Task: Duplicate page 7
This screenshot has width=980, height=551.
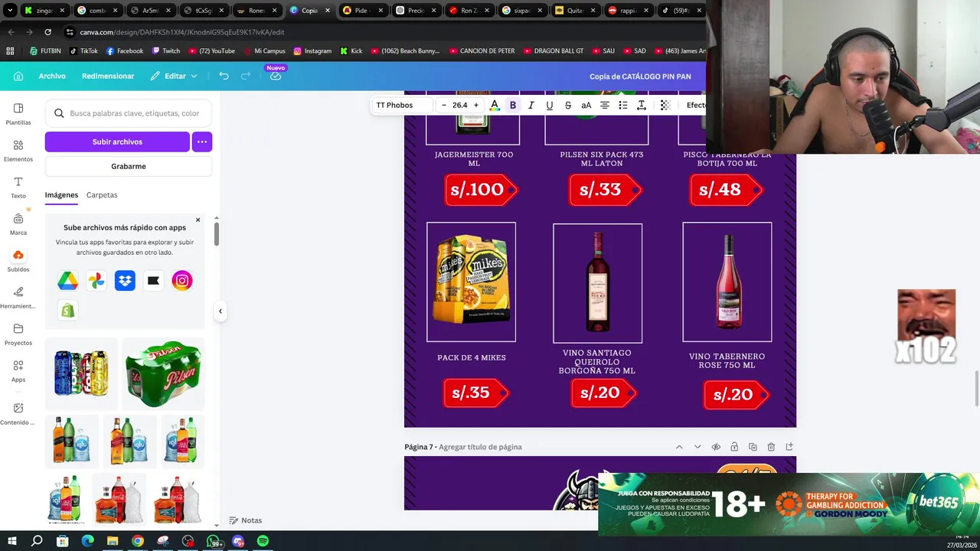Action: coord(753,447)
